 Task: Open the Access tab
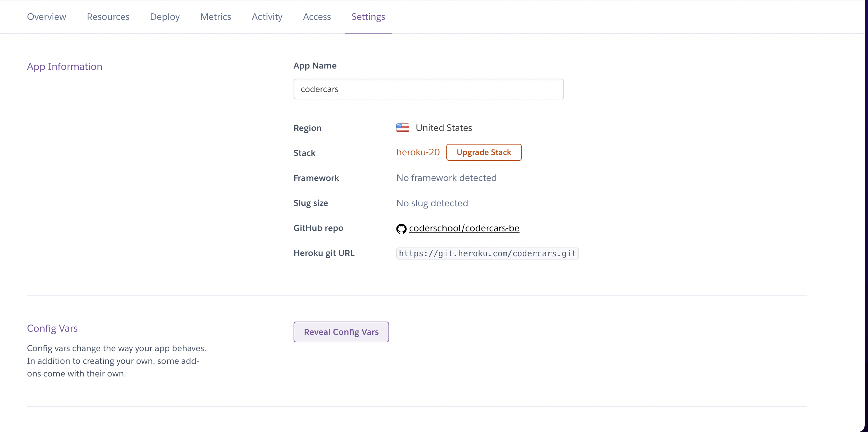pyautogui.click(x=317, y=17)
